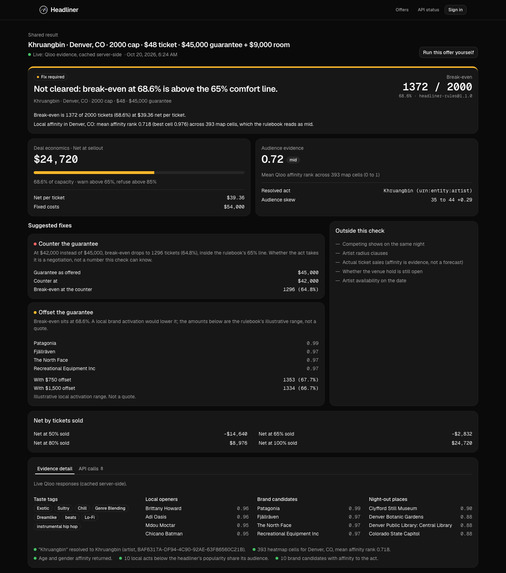The height and width of the screenshot is (573, 506).
Task: Click the Outside this check heading
Action: pyautogui.click(x=360, y=231)
